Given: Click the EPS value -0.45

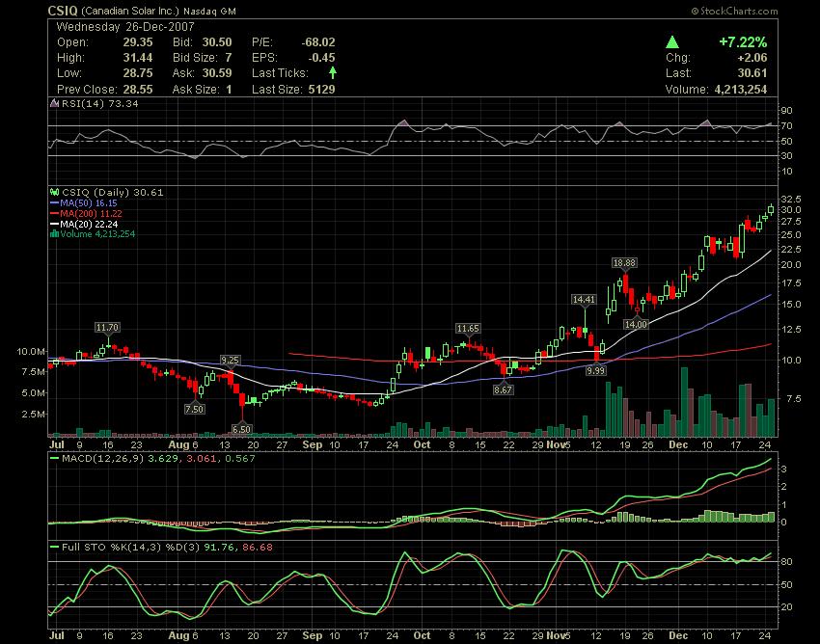Looking at the screenshot, I should pos(321,58).
